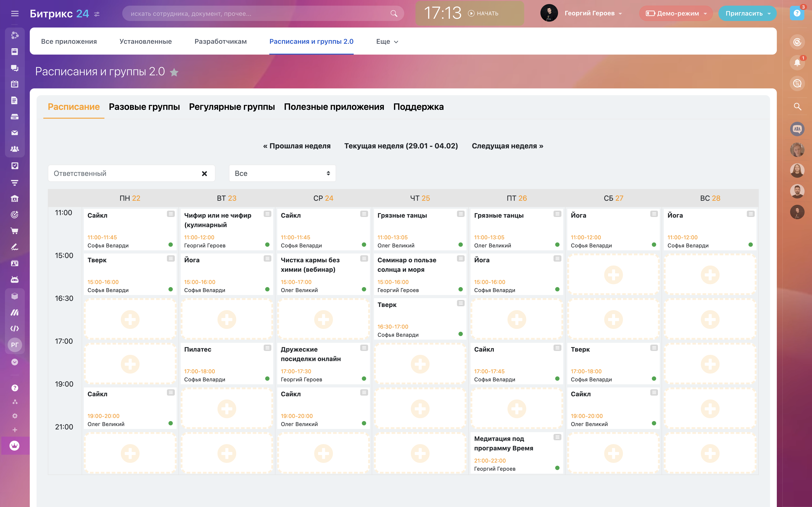
Task: Go to Следущая неделя
Action: tap(507, 146)
